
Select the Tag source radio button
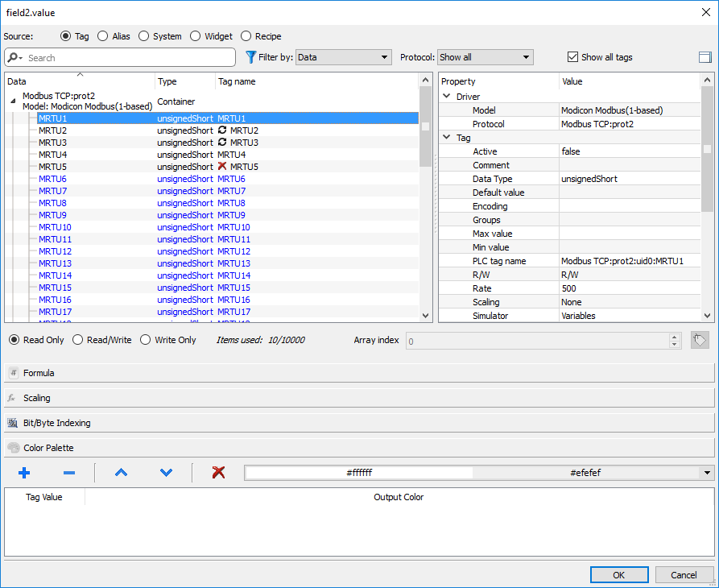66,36
